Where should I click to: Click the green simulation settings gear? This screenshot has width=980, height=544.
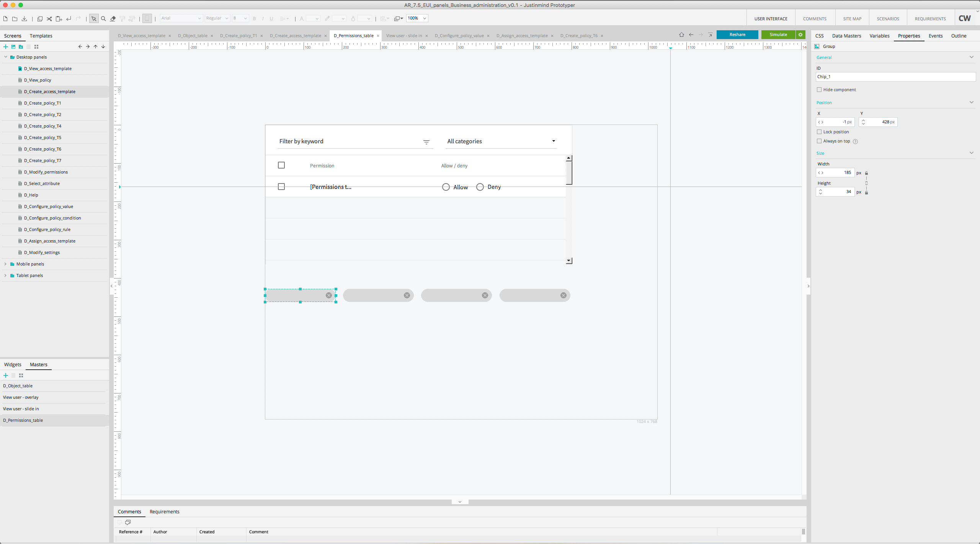pos(800,34)
